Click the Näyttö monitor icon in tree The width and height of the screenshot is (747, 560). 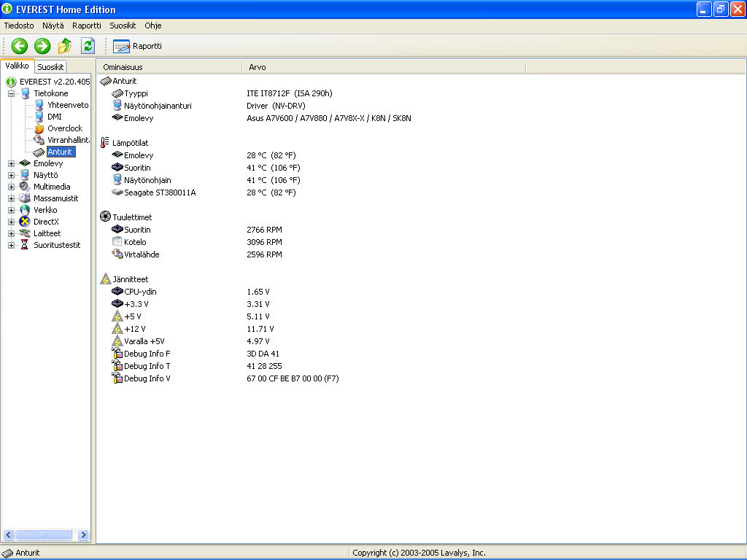[x=25, y=175]
